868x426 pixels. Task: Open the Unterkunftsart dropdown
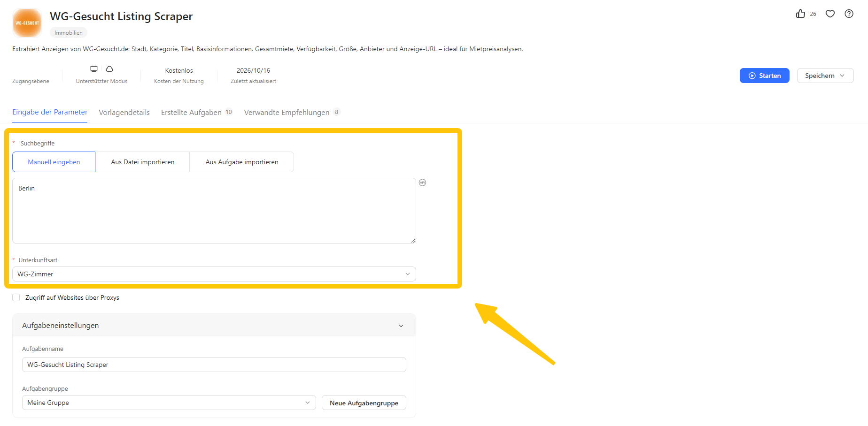click(214, 274)
